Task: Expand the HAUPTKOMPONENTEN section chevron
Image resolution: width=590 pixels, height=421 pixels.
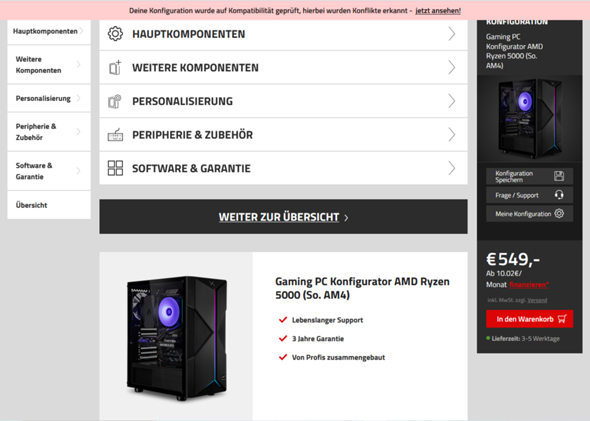Action: (452, 34)
